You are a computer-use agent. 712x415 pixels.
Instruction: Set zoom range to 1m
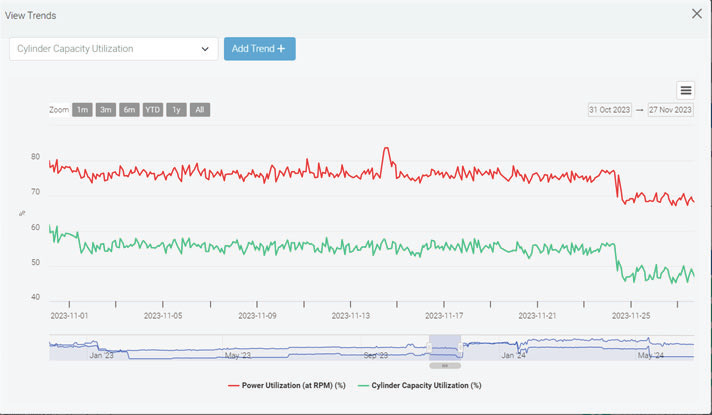(x=82, y=110)
